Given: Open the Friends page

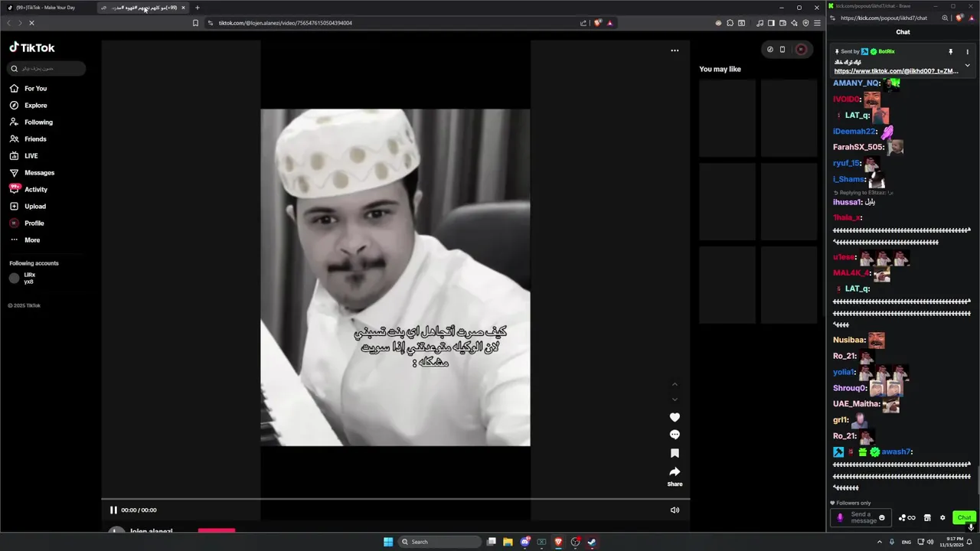Looking at the screenshot, I should [28, 139].
